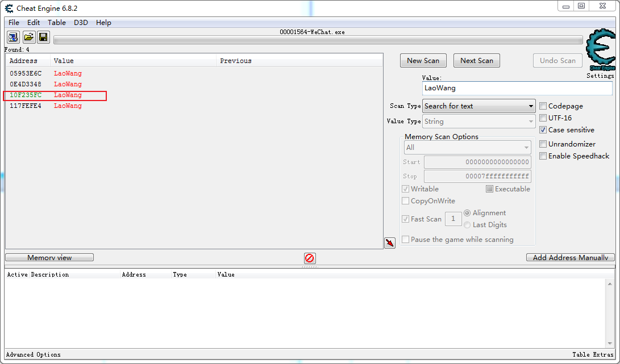Open Memory view

click(x=49, y=258)
